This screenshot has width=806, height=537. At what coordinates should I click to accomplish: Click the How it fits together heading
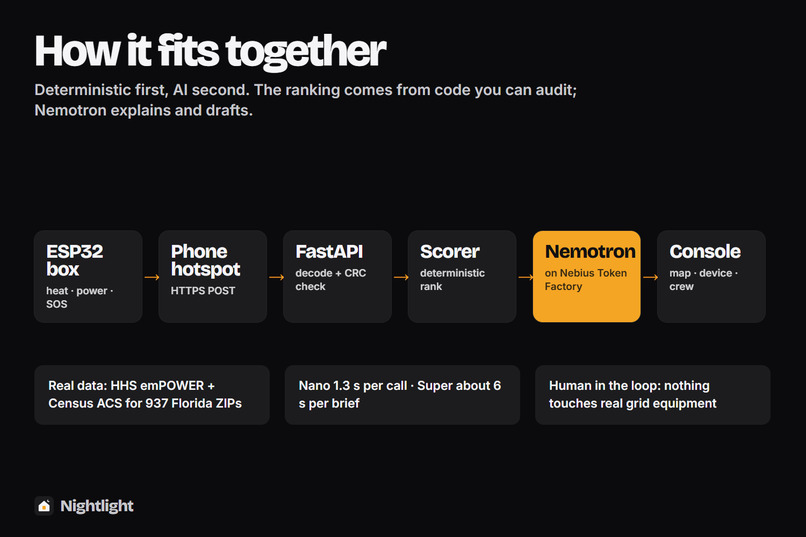point(210,51)
